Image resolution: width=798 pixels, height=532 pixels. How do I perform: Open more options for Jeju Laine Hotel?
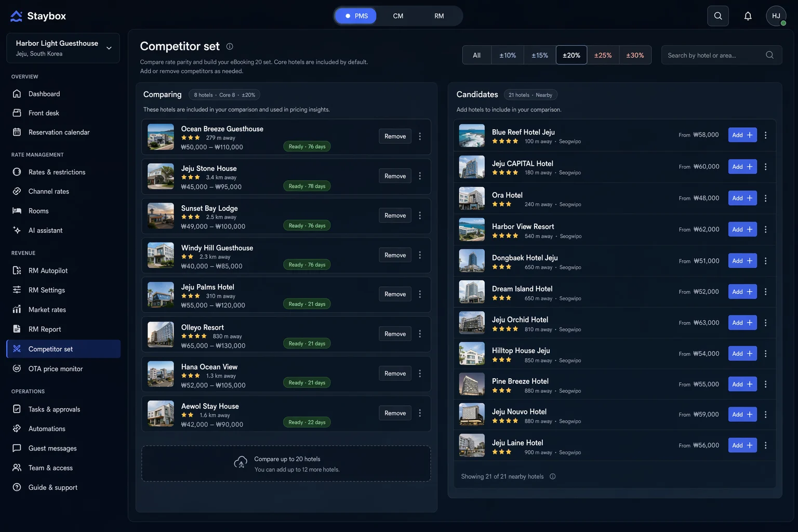coord(765,445)
